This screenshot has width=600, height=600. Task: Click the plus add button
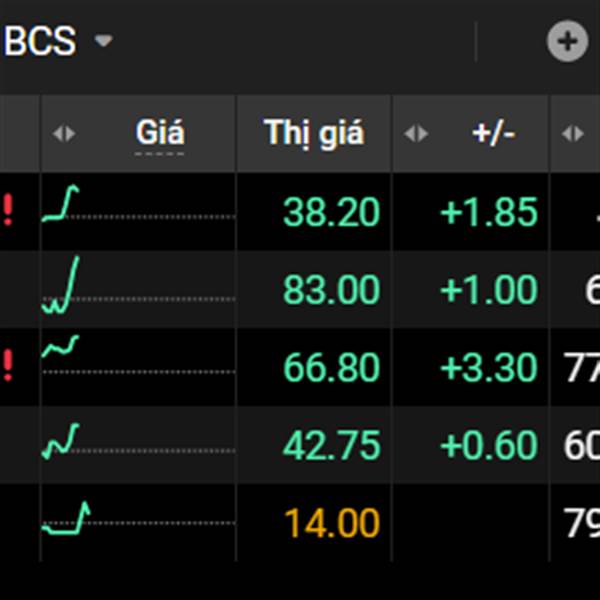point(567,42)
